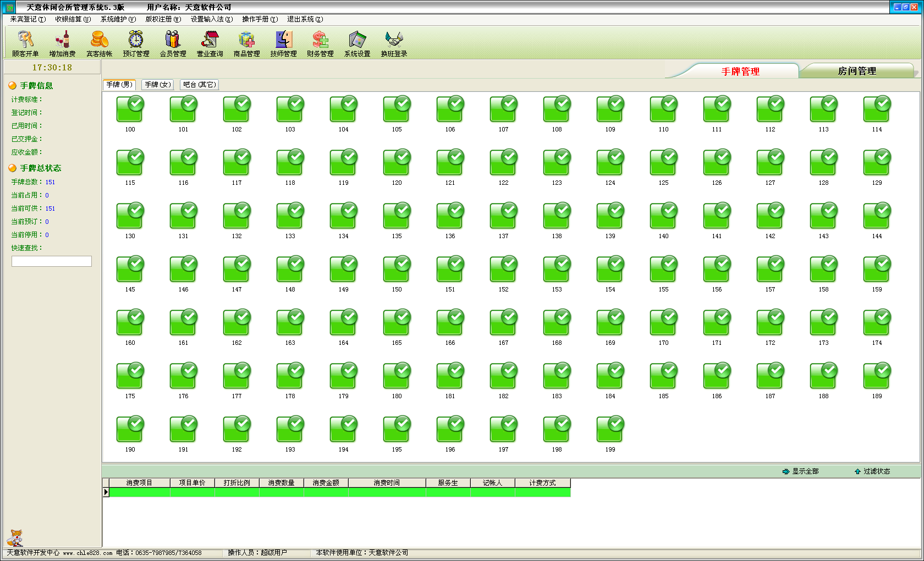Open 营业查询 toolbar icon
924x561 pixels.
point(210,43)
